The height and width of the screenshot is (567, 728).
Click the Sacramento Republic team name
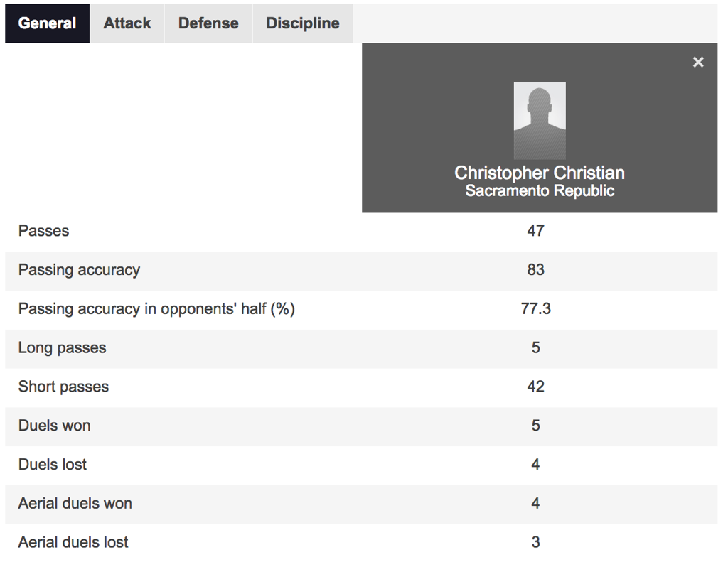point(540,190)
